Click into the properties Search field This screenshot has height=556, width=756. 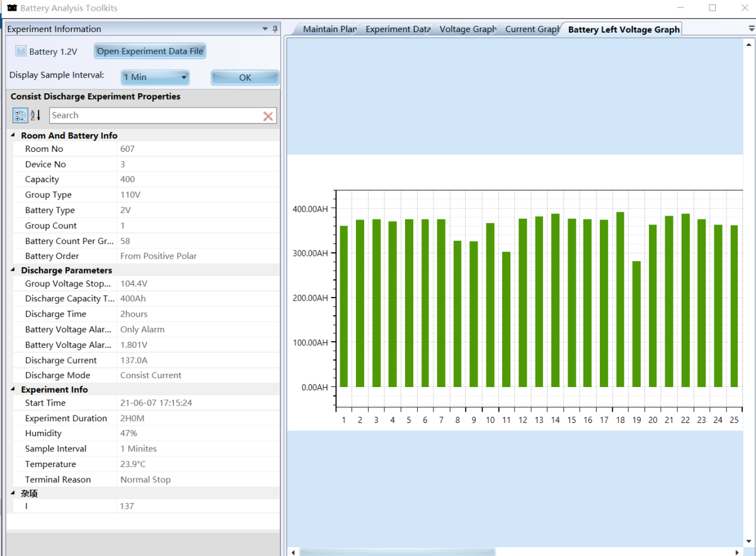click(x=155, y=115)
